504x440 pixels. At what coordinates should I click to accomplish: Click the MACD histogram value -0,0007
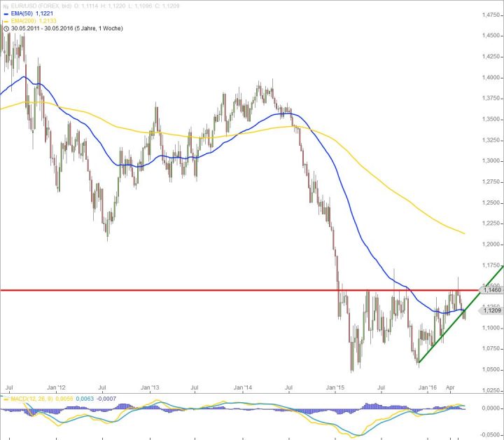[x=106, y=399]
